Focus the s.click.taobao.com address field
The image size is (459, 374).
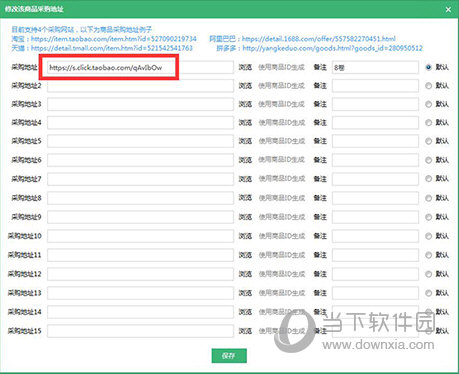click(140, 67)
